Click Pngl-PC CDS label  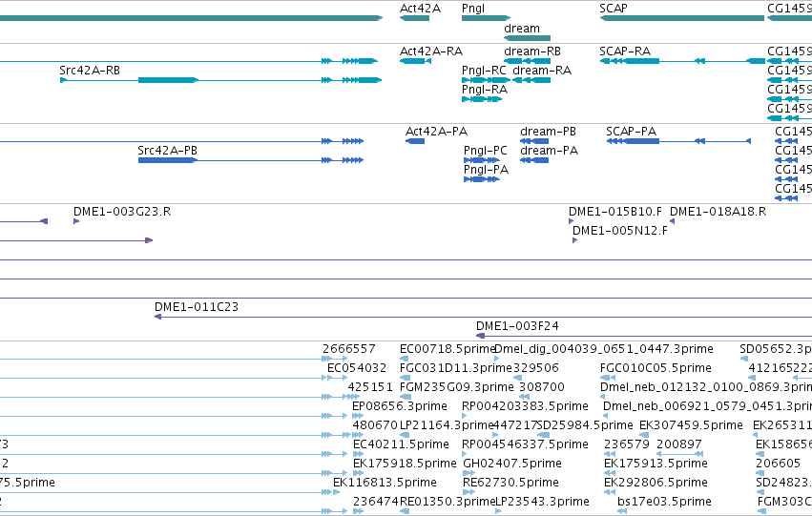(486, 151)
